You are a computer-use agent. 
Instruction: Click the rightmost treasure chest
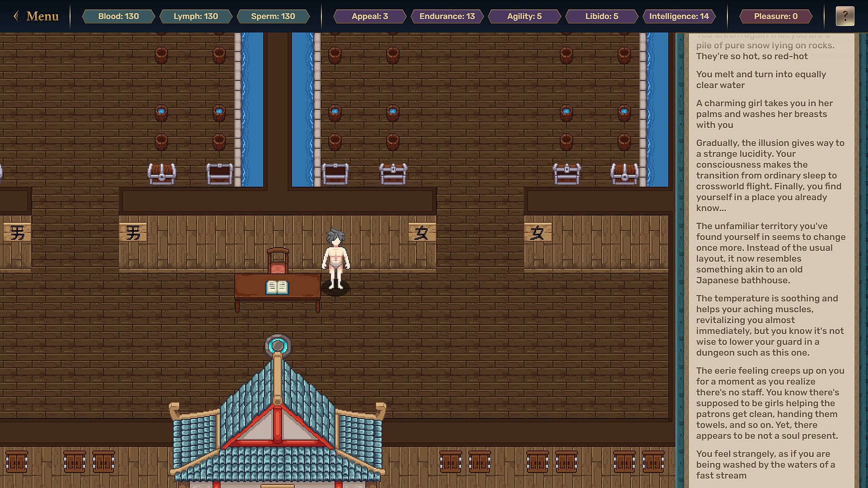(624, 174)
